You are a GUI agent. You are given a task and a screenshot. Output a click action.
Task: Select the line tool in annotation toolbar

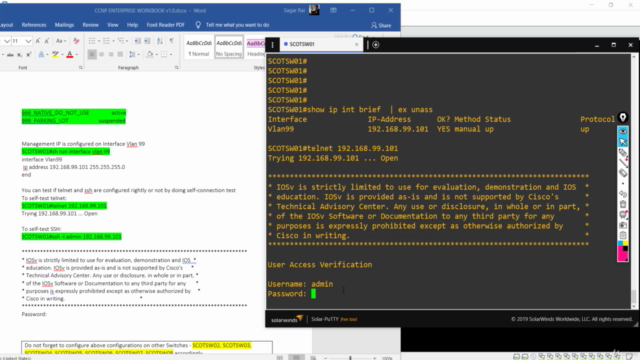623,163
